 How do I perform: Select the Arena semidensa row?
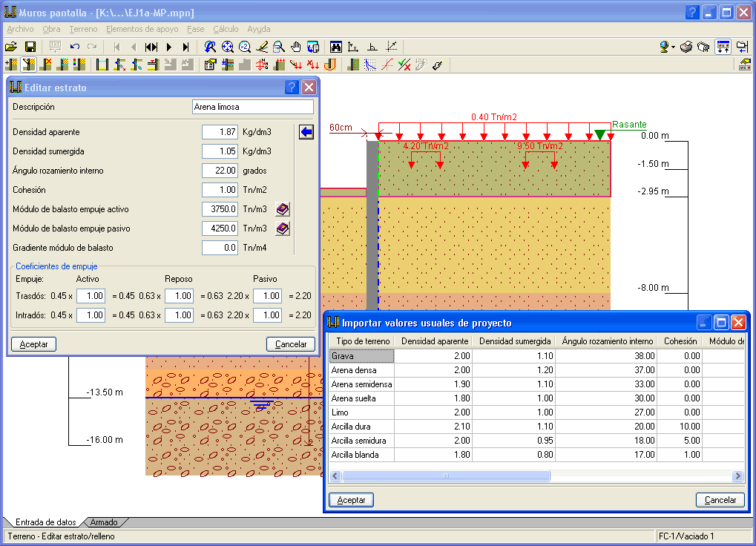(x=536, y=384)
